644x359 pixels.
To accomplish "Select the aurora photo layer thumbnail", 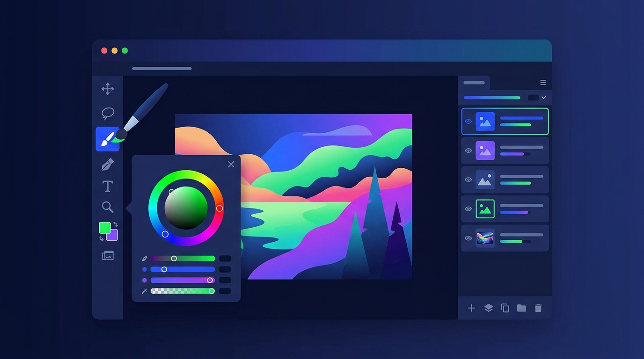I will (x=485, y=238).
